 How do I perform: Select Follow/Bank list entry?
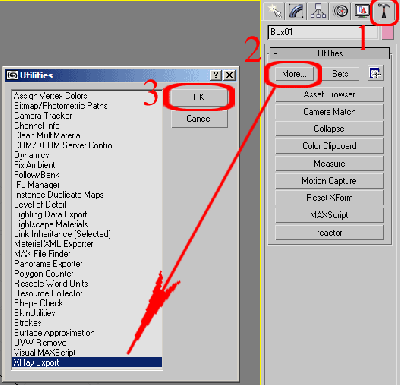[87, 175]
